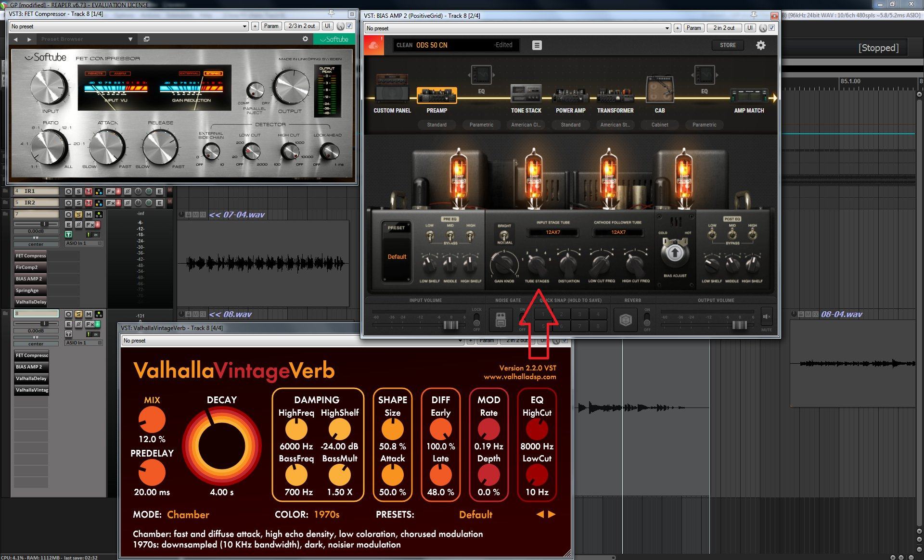Open the BIAS AMP 2 plugin on track 7
The image size is (924, 560).
pos(30,279)
